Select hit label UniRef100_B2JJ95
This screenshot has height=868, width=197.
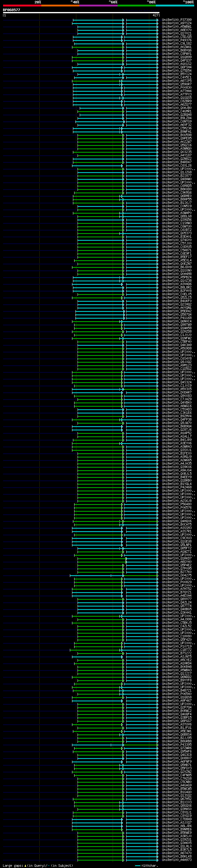[177, 738]
